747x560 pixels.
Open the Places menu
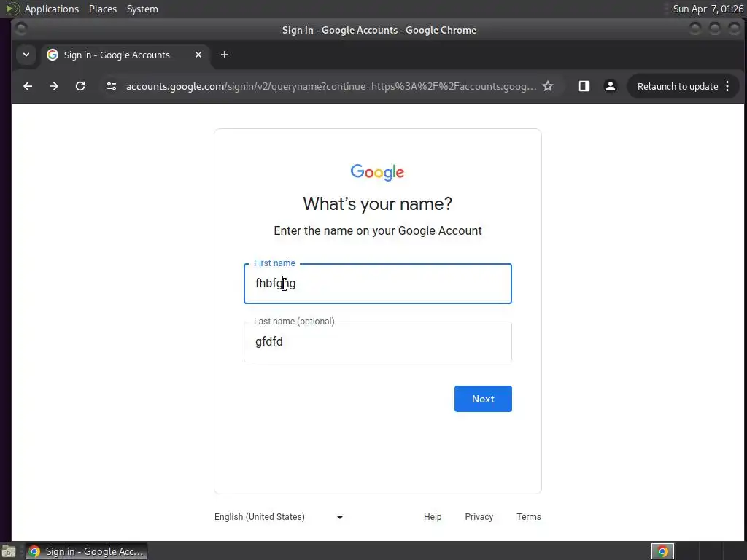tap(103, 9)
